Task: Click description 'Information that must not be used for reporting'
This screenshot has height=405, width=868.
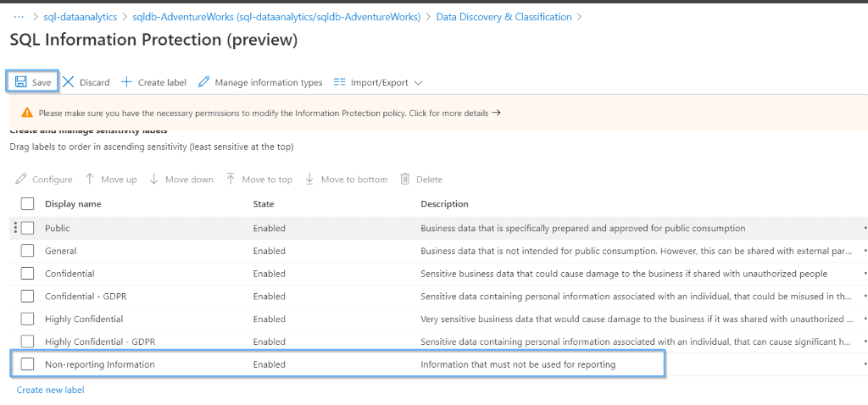Action: 518,364
